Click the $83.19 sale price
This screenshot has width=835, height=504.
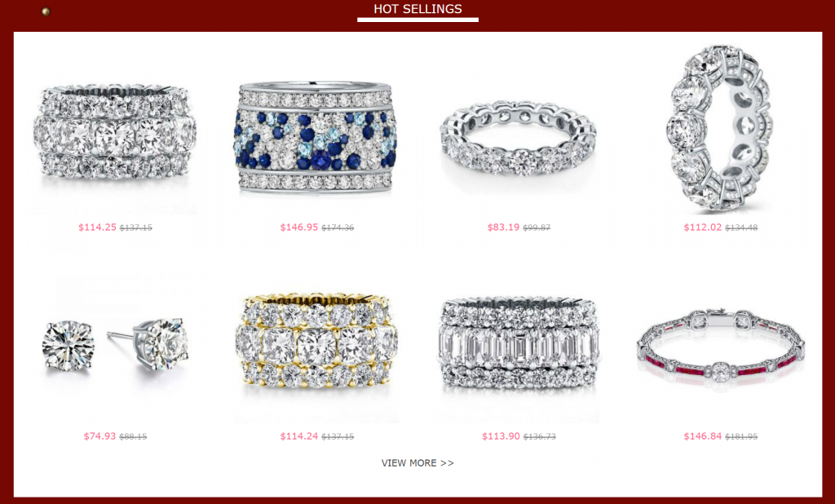pyautogui.click(x=503, y=228)
